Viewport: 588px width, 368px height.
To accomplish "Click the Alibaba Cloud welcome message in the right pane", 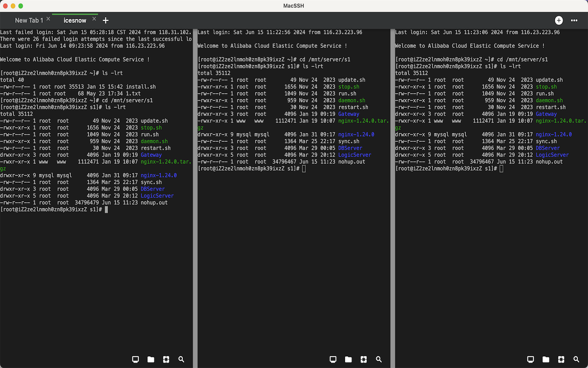I will tap(469, 46).
